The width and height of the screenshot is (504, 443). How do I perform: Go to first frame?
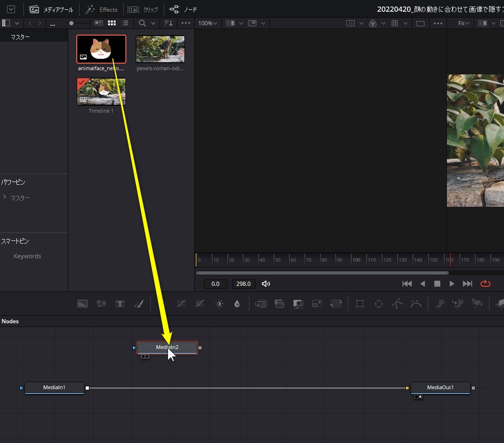tap(407, 283)
